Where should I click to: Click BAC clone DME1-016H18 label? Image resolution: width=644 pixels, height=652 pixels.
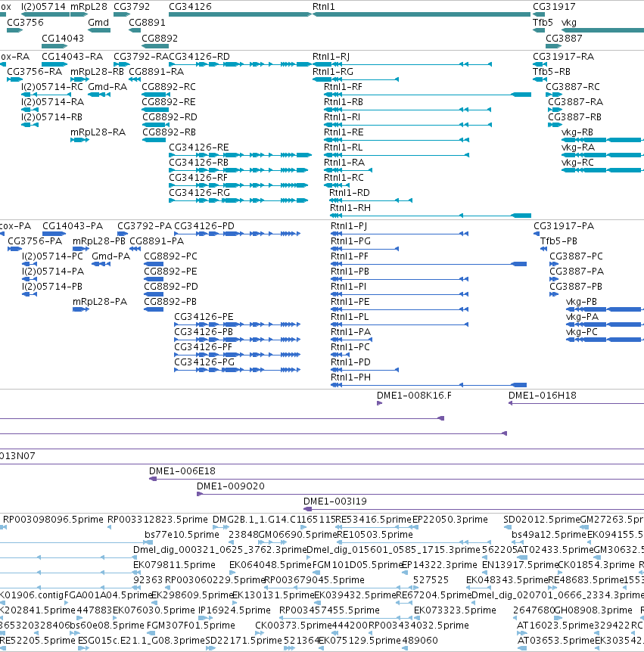pos(543,396)
